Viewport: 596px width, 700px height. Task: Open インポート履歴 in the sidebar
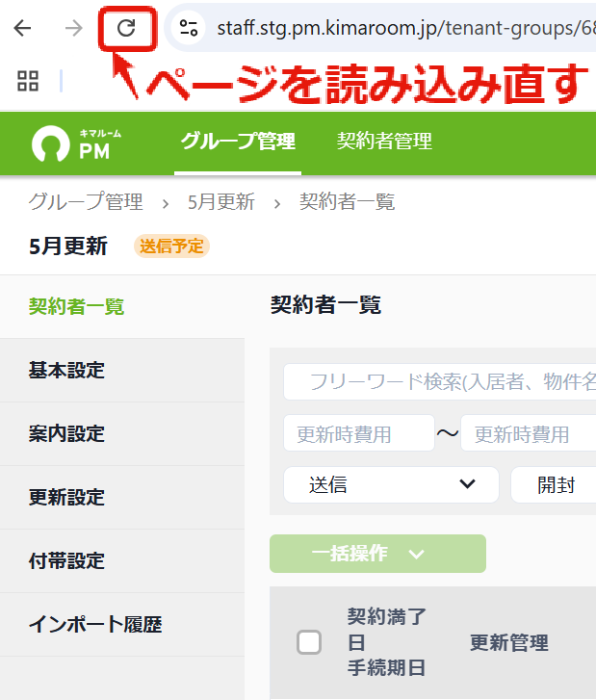tap(122, 624)
